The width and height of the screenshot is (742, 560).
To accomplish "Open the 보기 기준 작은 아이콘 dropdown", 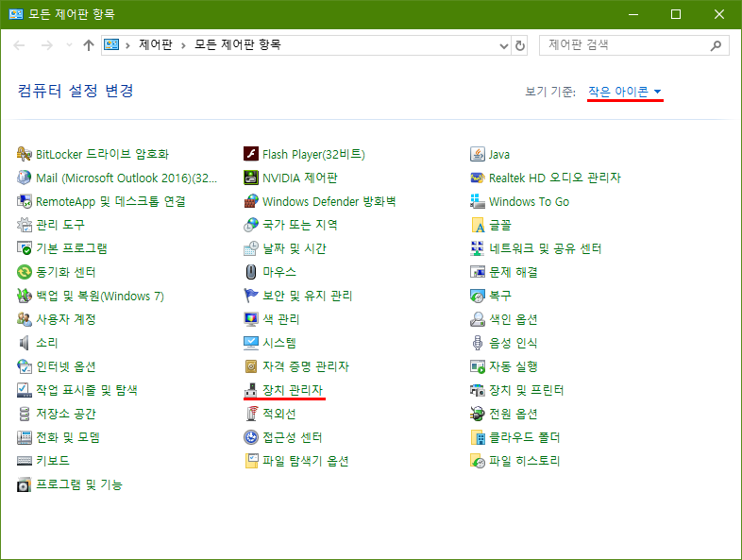I will pos(625,92).
